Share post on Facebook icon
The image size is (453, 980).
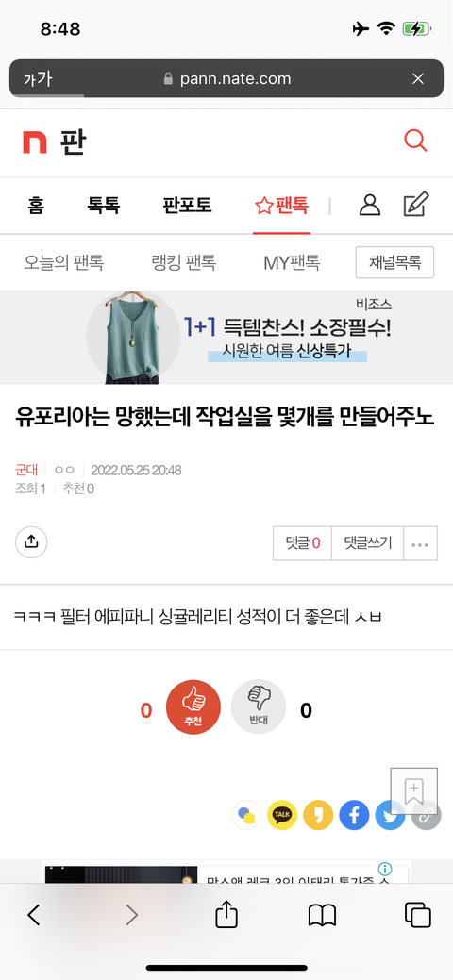point(354,815)
